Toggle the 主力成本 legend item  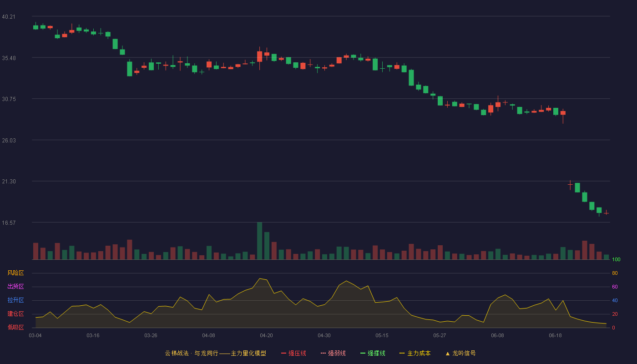point(415,353)
